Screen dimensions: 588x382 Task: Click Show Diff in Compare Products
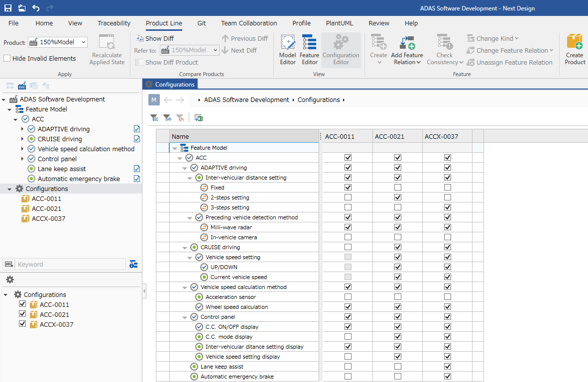(155, 38)
